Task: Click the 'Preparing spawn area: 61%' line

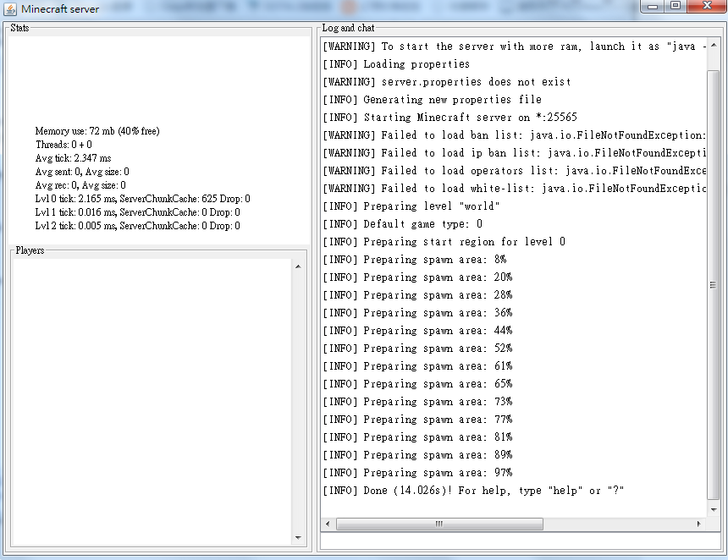Action: point(418,366)
